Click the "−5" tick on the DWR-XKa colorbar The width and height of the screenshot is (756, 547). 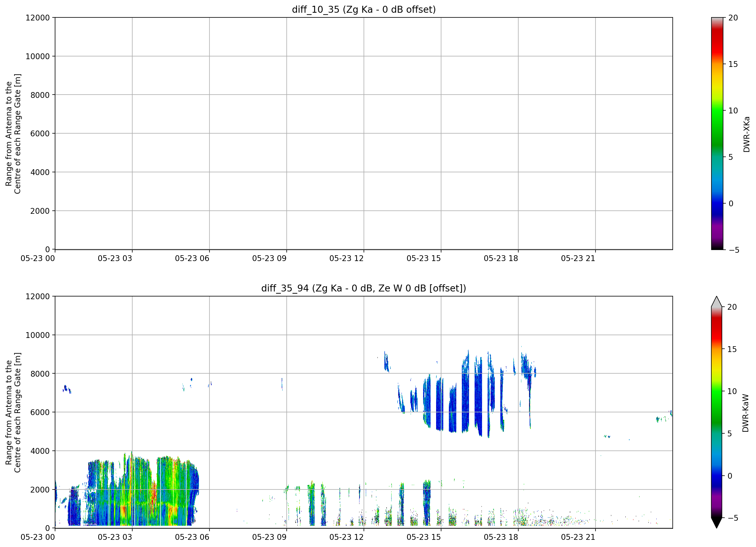(734, 250)
